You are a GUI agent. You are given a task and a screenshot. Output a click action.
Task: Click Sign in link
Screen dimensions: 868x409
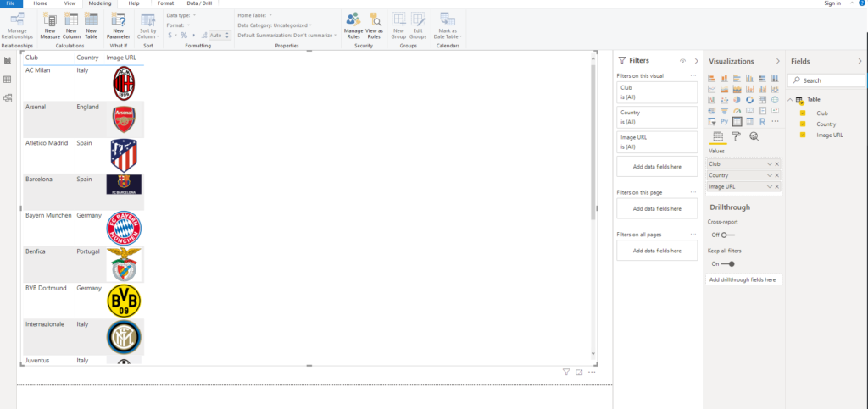(832, 3)
